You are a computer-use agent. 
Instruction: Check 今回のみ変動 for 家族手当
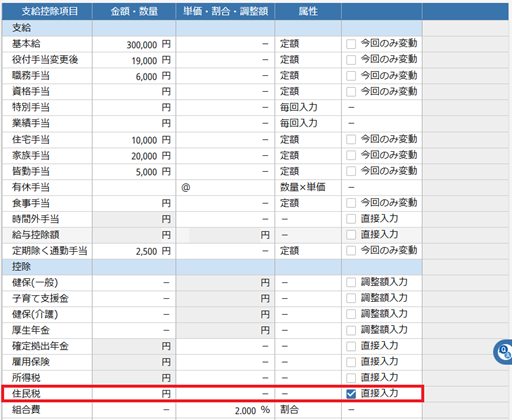pyautogui.click(x=351, y=155)
